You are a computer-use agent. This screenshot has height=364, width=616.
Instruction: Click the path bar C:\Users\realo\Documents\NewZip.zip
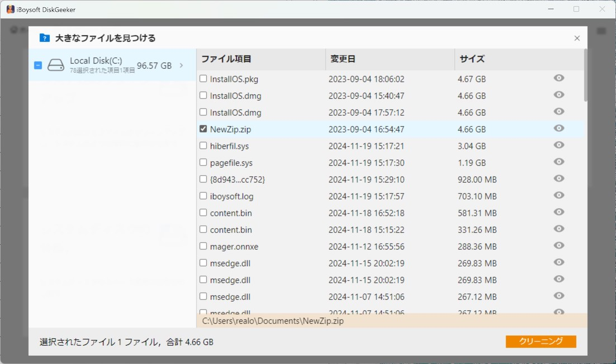[x=392, y=321]
